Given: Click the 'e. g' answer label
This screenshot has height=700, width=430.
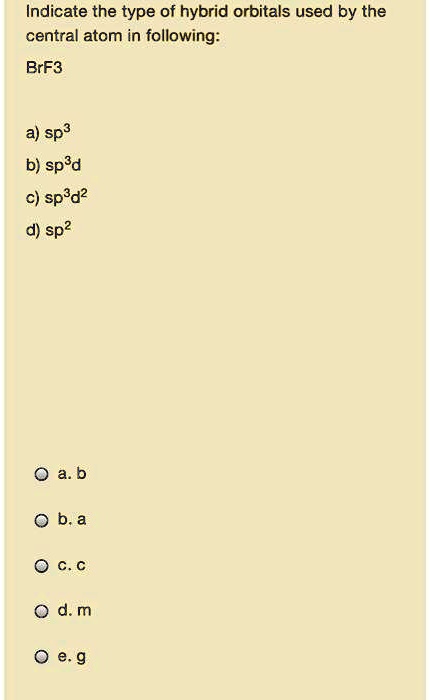Looking at the screenshot, I should (x=71, y=657).
